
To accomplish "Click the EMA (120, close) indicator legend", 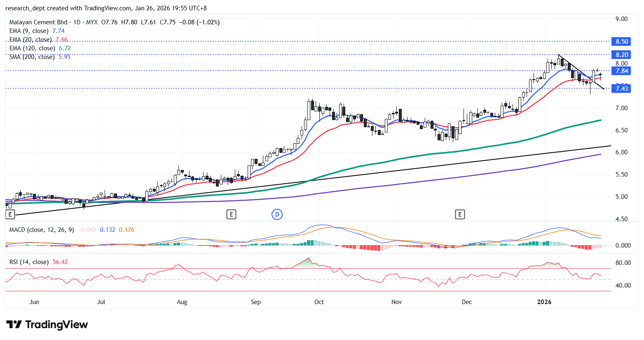I will [x=32, y=48].
